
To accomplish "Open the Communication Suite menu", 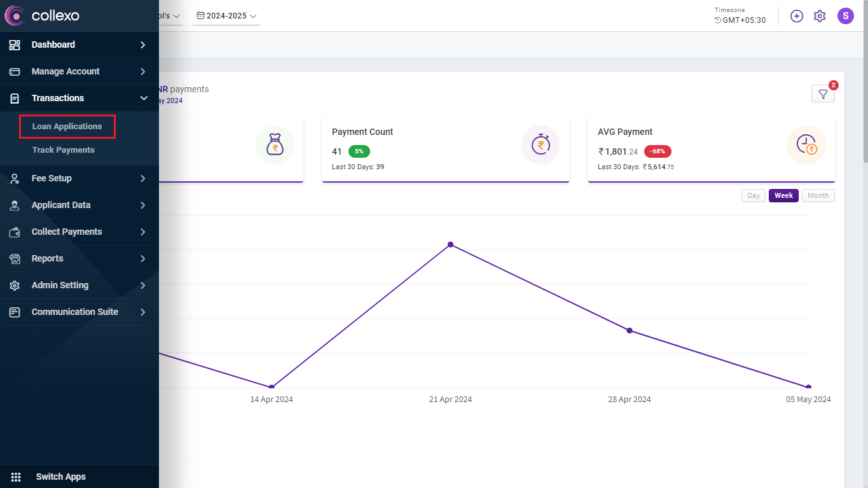I will point(79,312).
